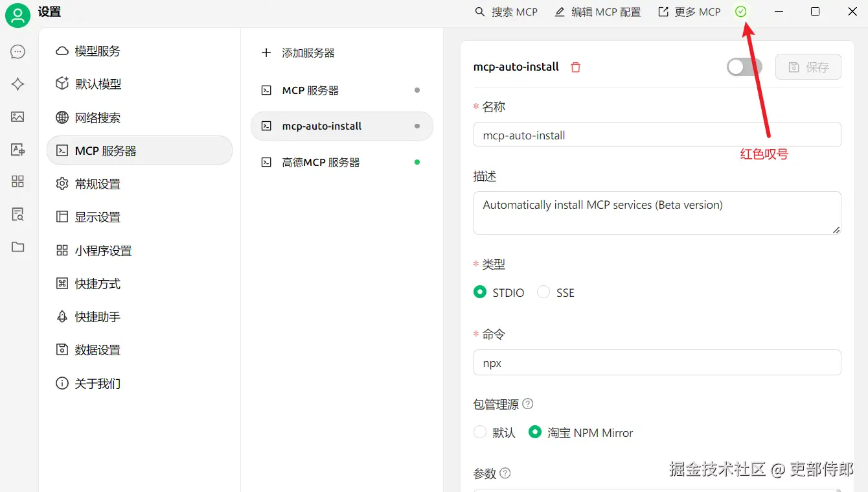Select the SSE type radio button
The image size is (868, 492).
tap(543, 292)
